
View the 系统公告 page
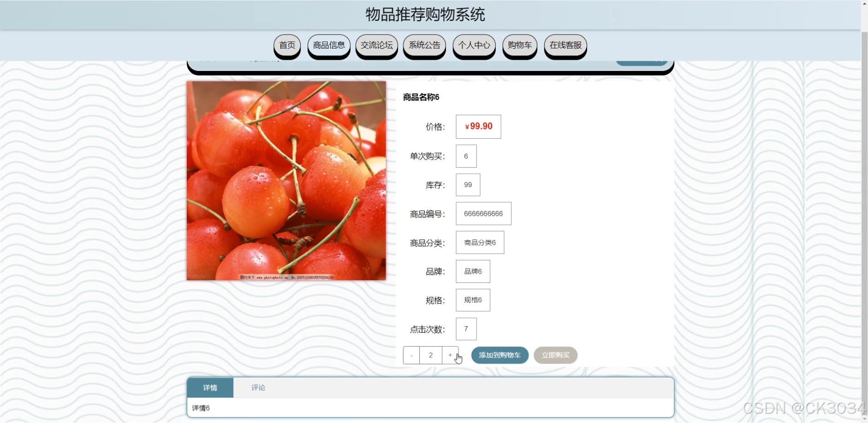coord(424,46)
